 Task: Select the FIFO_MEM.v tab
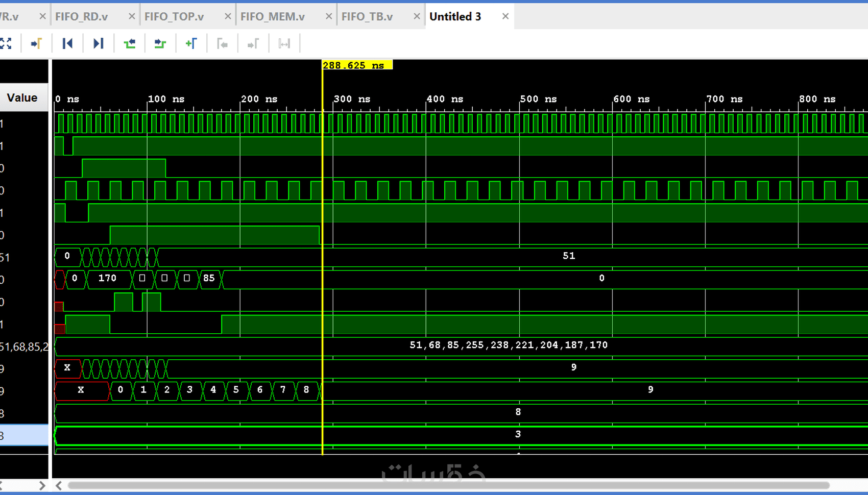[273, 17]
